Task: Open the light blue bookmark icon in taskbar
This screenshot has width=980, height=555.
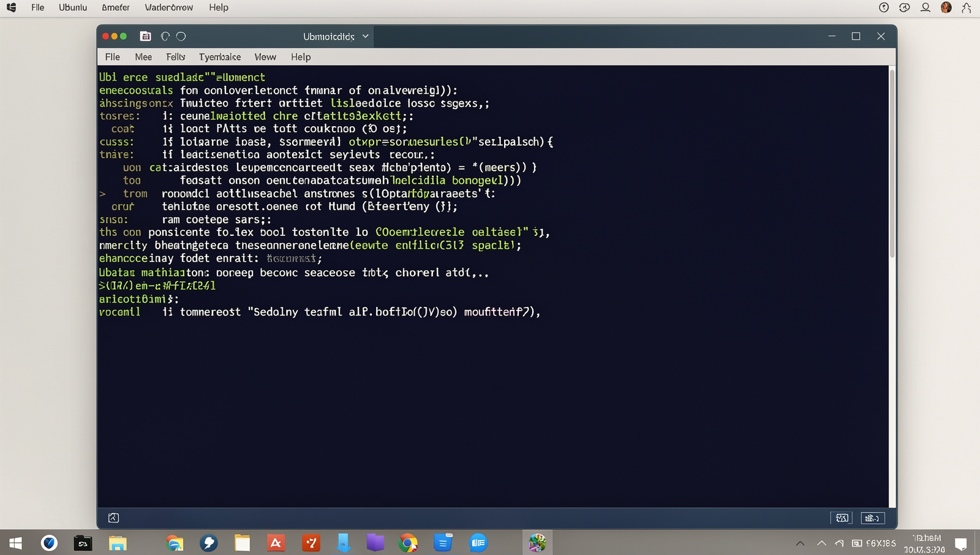Action: tap(344, 543)
